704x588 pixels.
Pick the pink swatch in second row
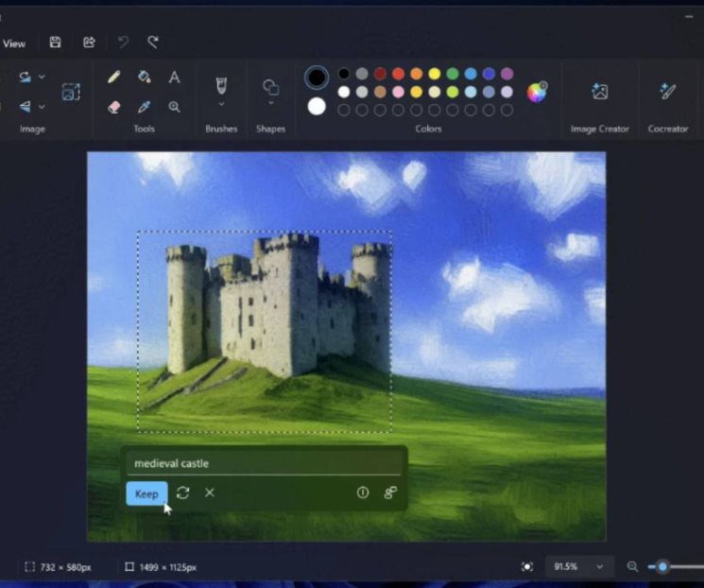(x=398, y=92)
